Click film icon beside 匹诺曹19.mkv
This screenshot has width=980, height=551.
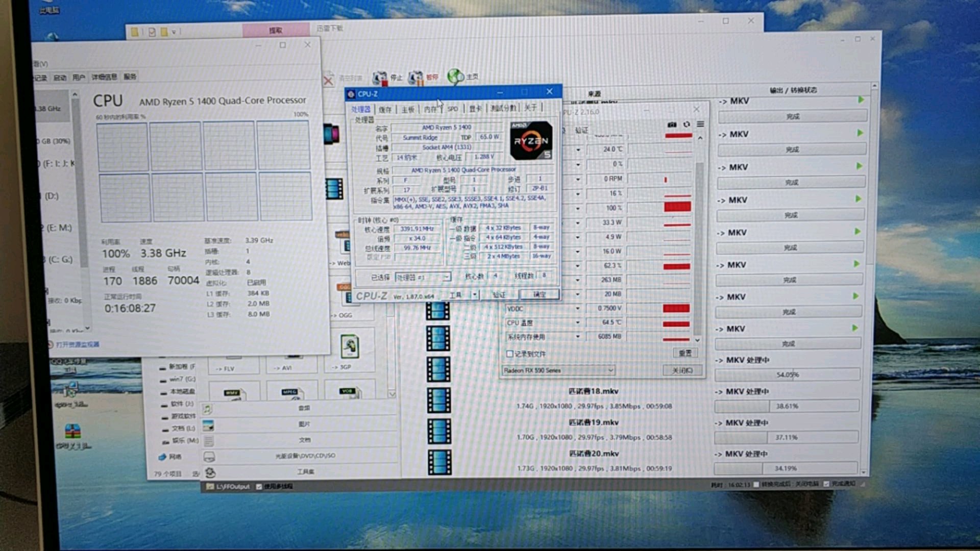point(439,431)
